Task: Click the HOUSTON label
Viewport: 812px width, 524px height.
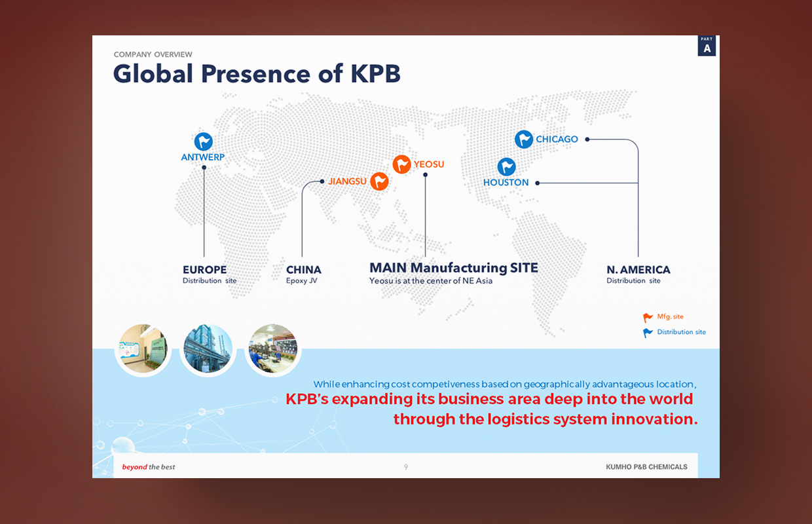Action: click(x=506, y=183)
